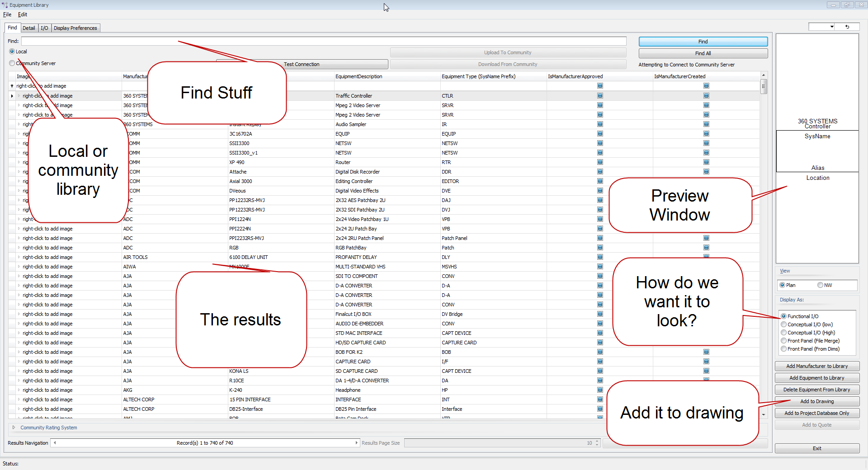Viewport: 868px width, 470px height.
Task: Click the Equipment Library app icon in title bar
Action: click(x=5, y=5)
